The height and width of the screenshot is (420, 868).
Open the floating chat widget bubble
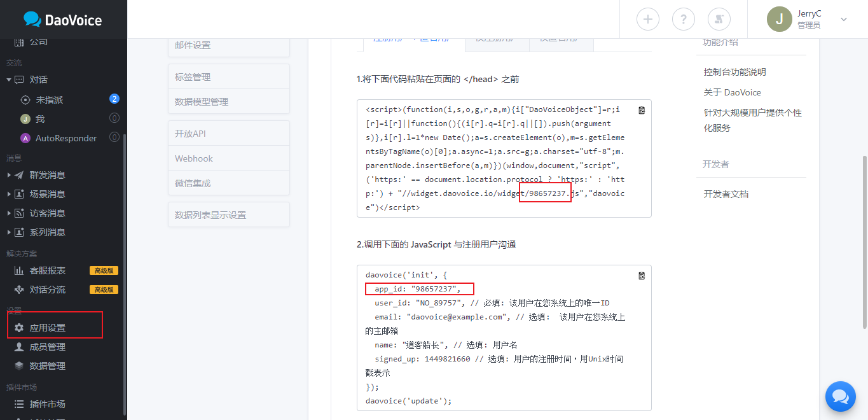[x=840, y=396]
